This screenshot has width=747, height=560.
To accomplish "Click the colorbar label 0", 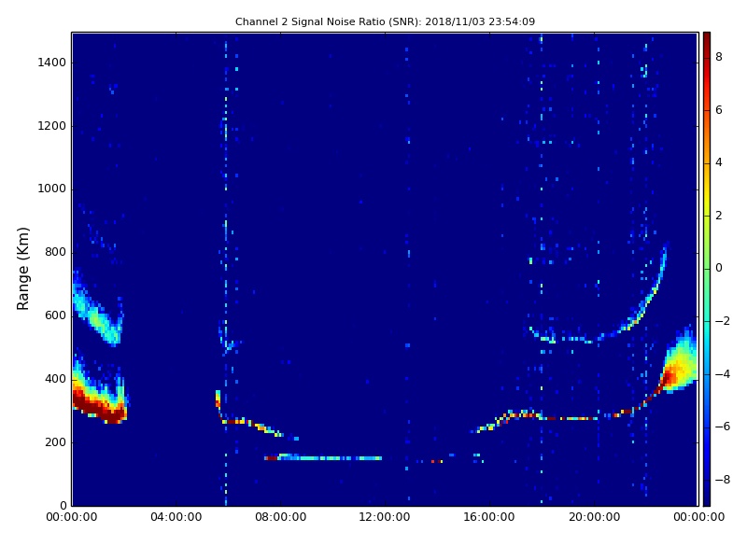I will 719,268.
